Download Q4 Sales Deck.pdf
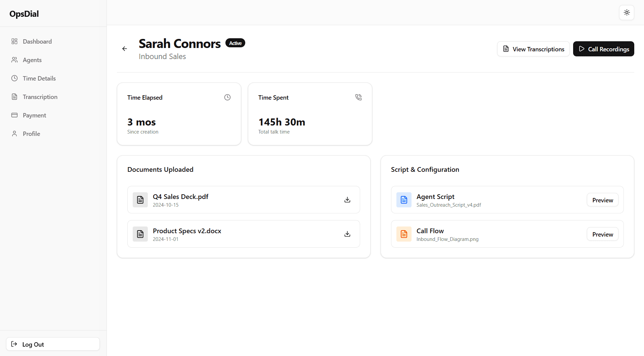 347,200
